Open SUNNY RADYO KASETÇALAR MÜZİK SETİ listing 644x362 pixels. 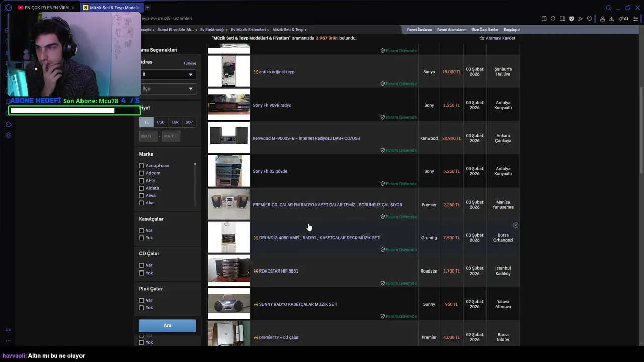click(298, 304)
